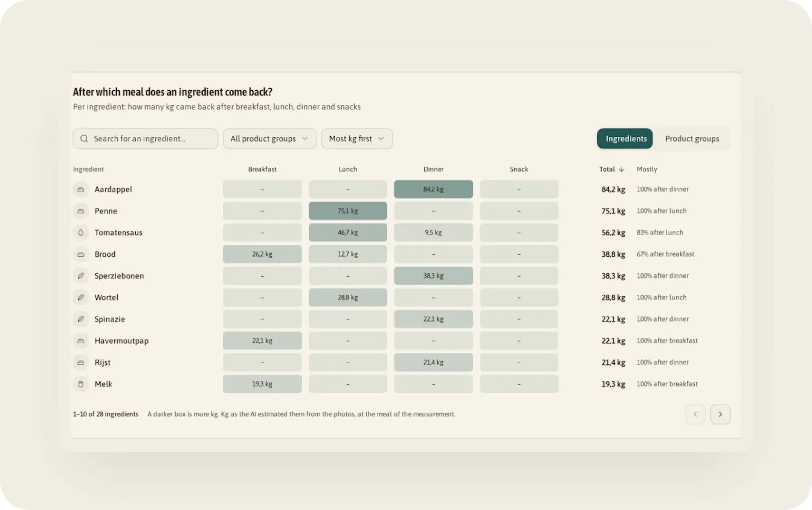Click the 12,7 kg Lunch cell for Brood
This screenshot has width=812, height=510.
click(348, 254)
